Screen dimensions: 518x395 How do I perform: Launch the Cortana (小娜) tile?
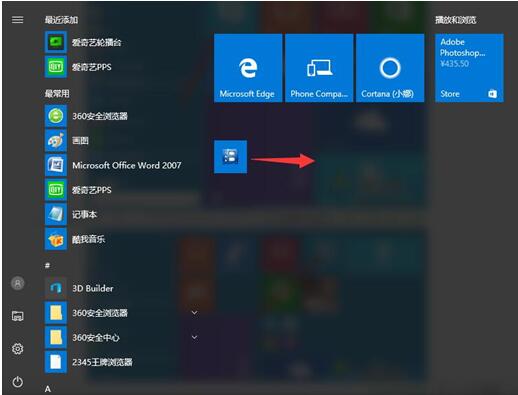click(390, 68)
